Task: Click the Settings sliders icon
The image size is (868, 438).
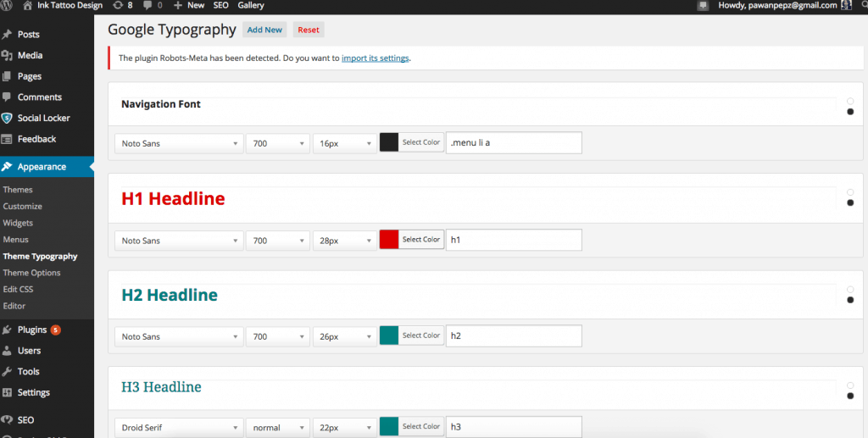Action: (7, 392)
